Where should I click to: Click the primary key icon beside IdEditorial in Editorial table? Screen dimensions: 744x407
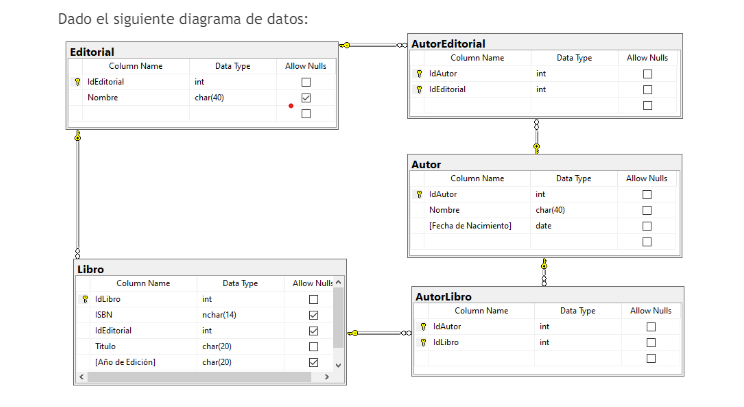(77, 82)
